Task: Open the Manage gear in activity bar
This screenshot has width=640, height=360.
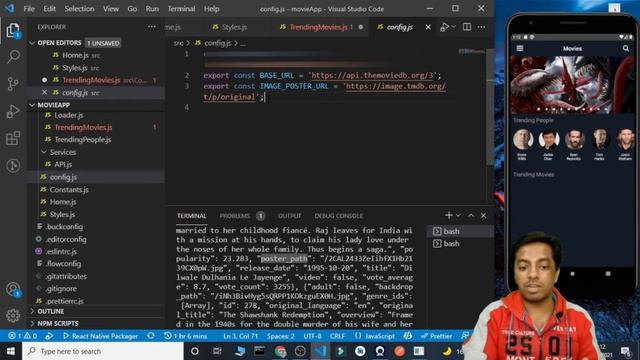Action: click(x=13, y=315)
